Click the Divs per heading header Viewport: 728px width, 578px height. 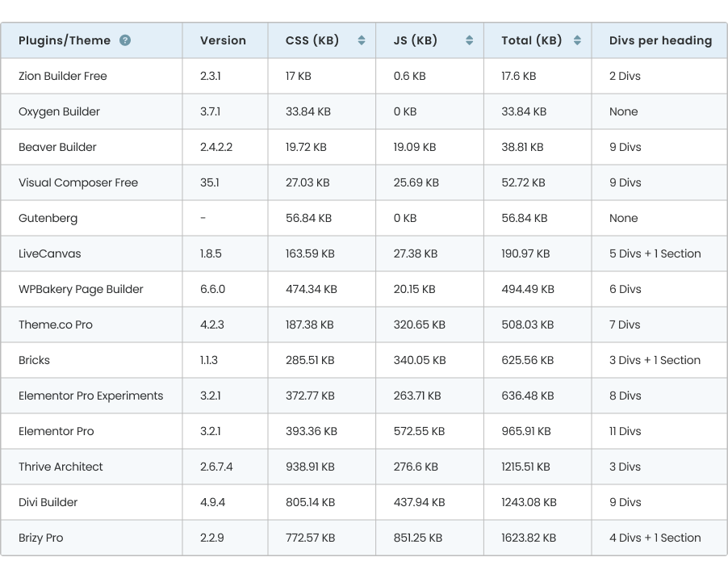pos(660,40)
